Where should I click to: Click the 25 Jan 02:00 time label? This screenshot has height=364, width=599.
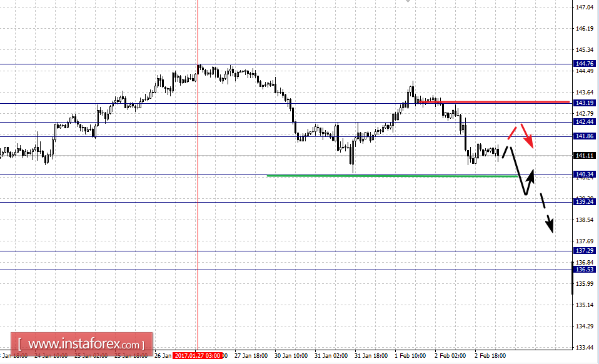pos(91,356)
